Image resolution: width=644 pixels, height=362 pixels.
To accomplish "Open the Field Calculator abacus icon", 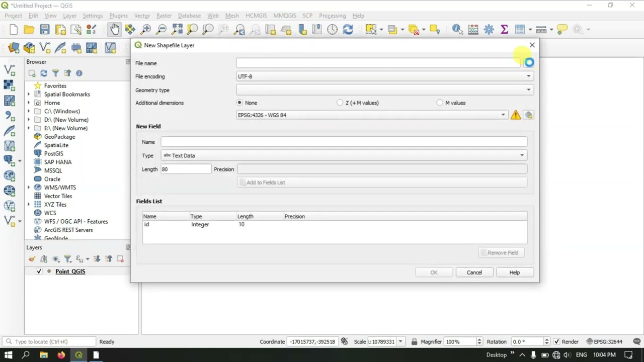I will click(x=473, y=30).
